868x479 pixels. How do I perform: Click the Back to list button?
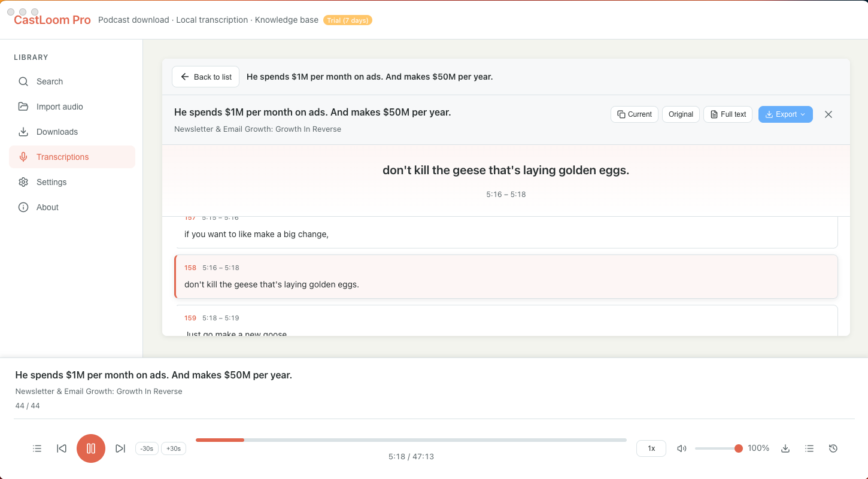[x=206, y=77]
